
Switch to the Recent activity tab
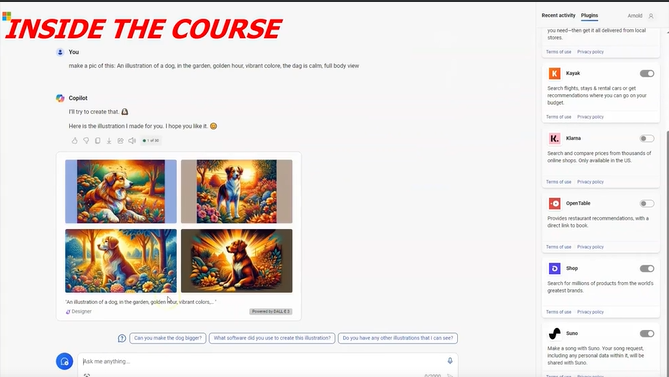558,15
